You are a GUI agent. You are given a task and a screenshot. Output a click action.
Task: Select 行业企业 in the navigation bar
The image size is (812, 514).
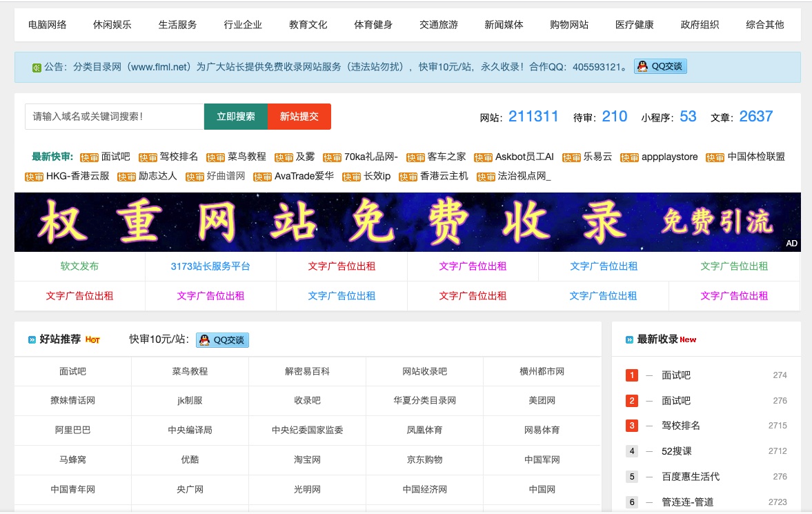click(x=243, y=24)
